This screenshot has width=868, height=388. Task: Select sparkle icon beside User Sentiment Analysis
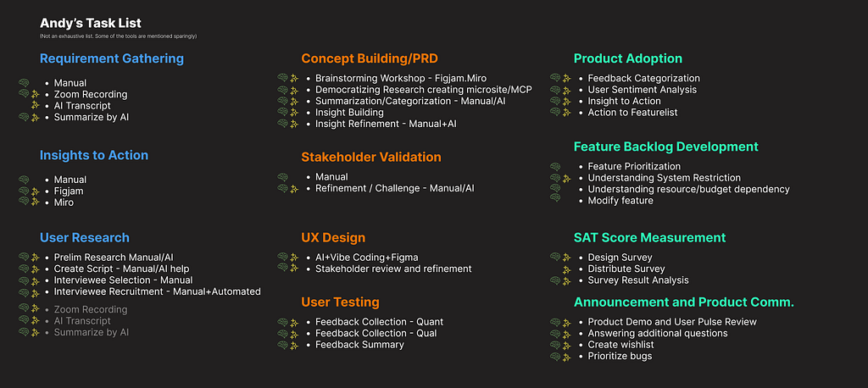tap(567, 90)
